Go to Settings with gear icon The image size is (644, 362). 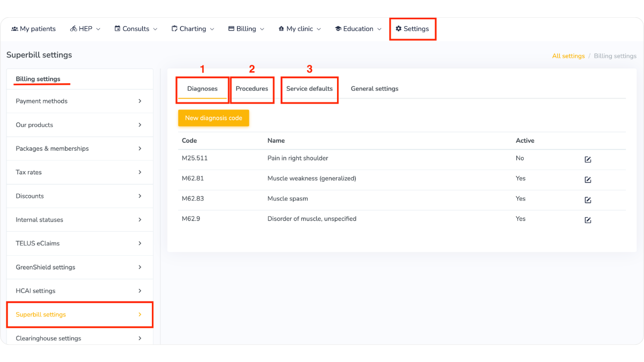pyautogui.click(x=412, y=29)
